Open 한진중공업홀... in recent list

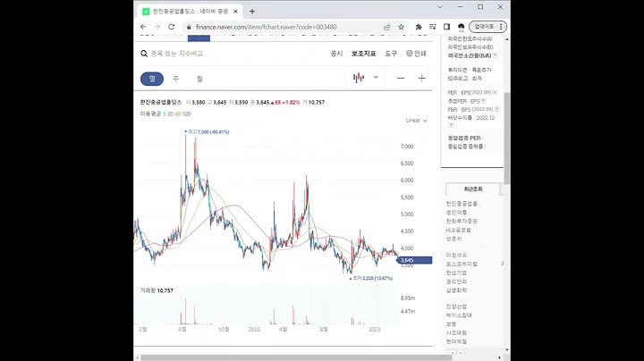pyautogui.click(x=463, y=204)
